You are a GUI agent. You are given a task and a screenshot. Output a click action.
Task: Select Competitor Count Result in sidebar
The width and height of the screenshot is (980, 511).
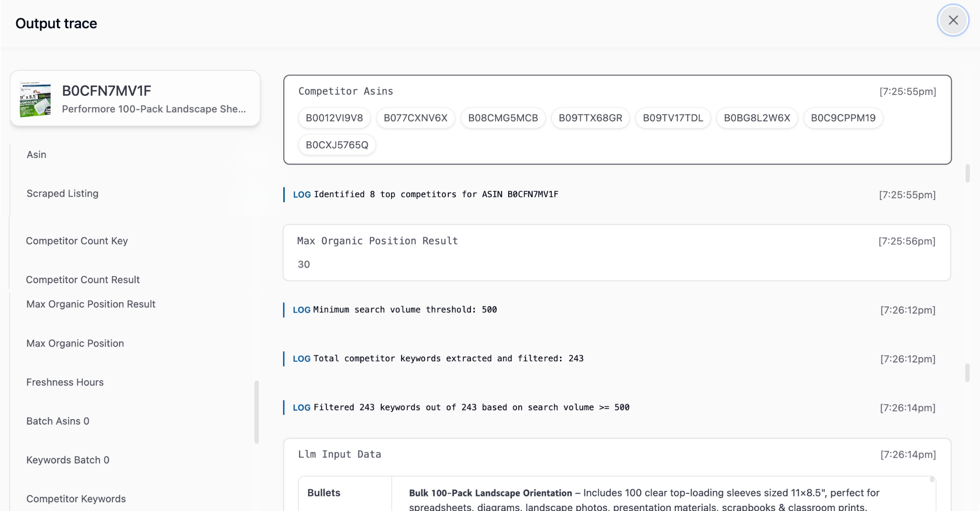click(x=82, y=279)
